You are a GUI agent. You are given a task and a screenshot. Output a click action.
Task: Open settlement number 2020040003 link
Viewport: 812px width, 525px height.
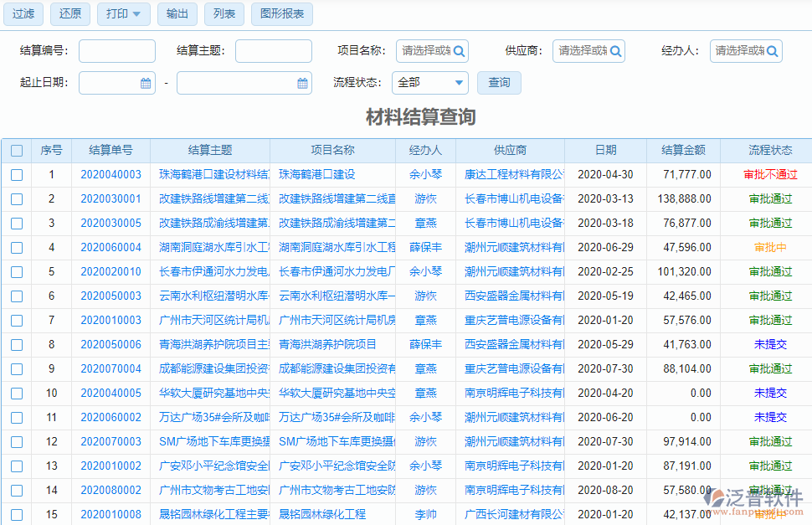click(110, 175)
